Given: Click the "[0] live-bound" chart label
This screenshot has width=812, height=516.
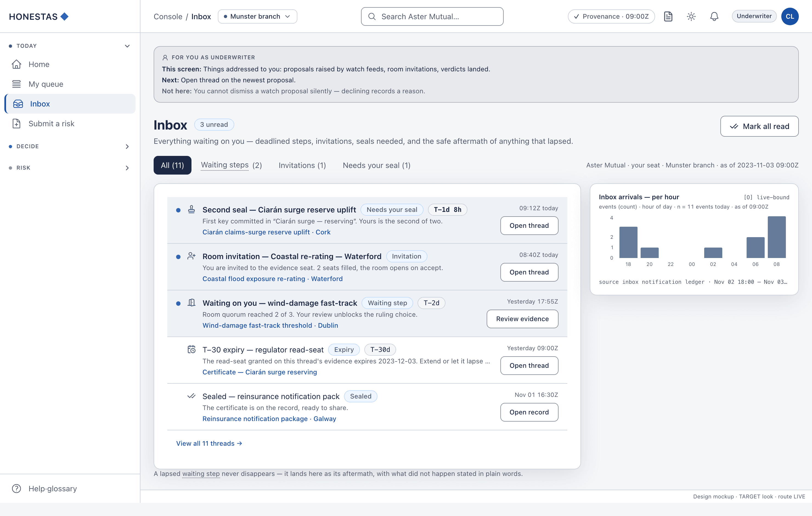Looking at the screenshot, I should tap(766, 197).
